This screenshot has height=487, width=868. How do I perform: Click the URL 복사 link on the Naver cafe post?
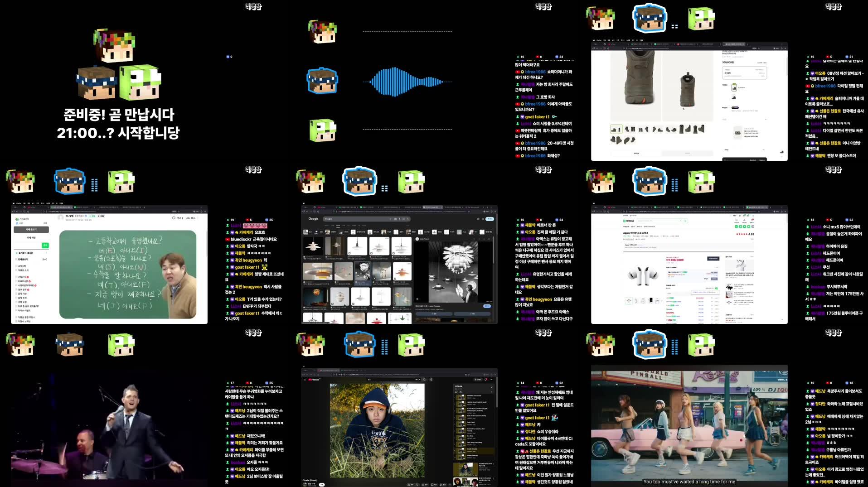click(x=190, y=218)
